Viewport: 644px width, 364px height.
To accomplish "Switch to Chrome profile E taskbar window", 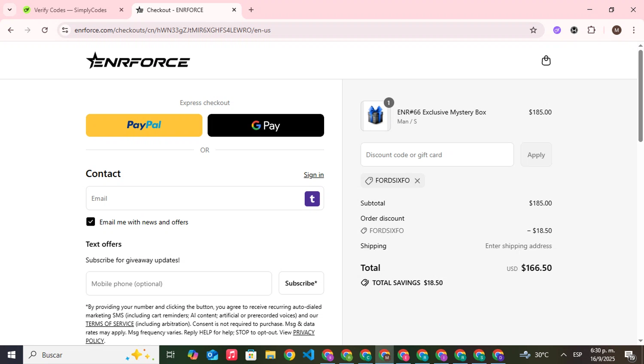I will 404,355.
